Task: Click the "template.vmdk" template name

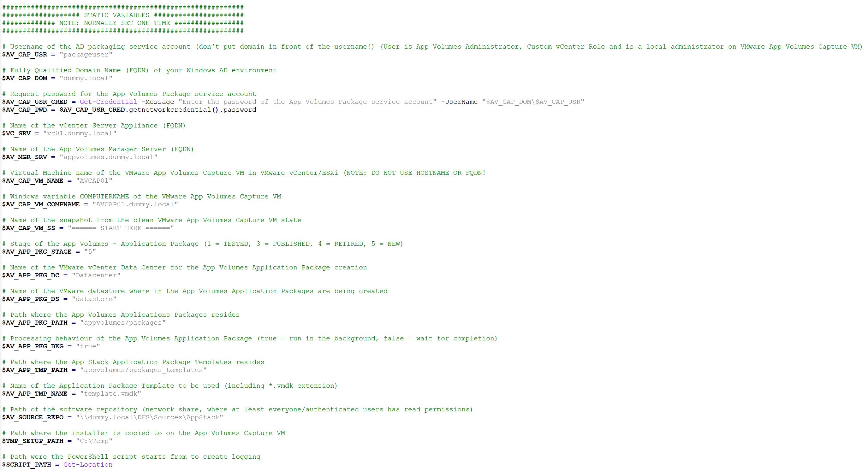Action: [x=110, y=394]
